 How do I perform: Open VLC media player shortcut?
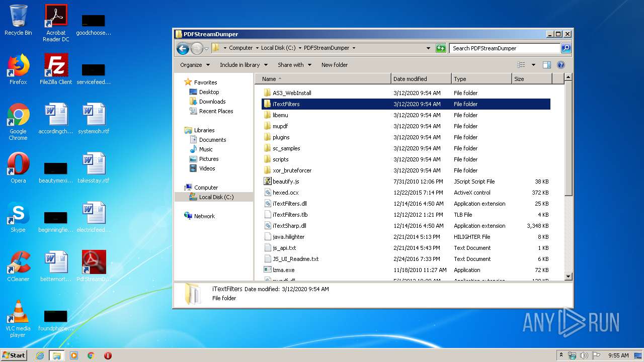point(18,319)
